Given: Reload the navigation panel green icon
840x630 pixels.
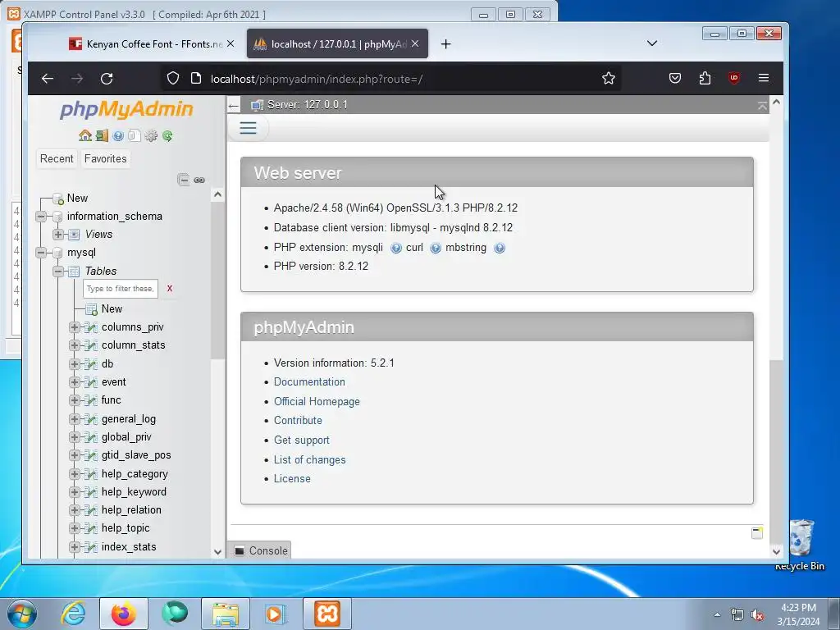Looking at the screenshot, I should pos(167,135).
